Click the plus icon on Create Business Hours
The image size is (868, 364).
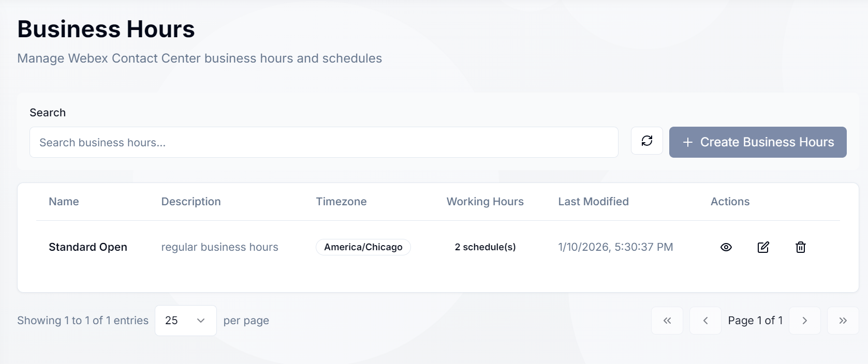pos(687,142)
